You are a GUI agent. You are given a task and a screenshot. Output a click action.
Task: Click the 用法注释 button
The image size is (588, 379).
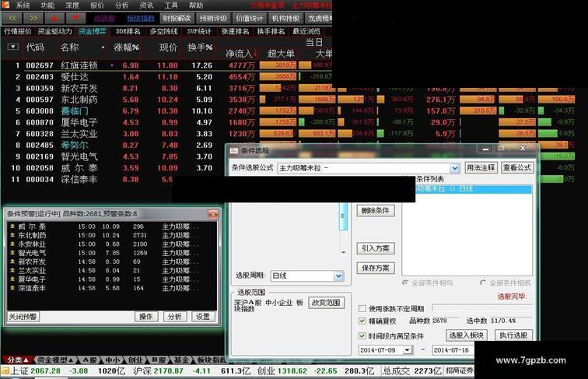click(481, 168)
